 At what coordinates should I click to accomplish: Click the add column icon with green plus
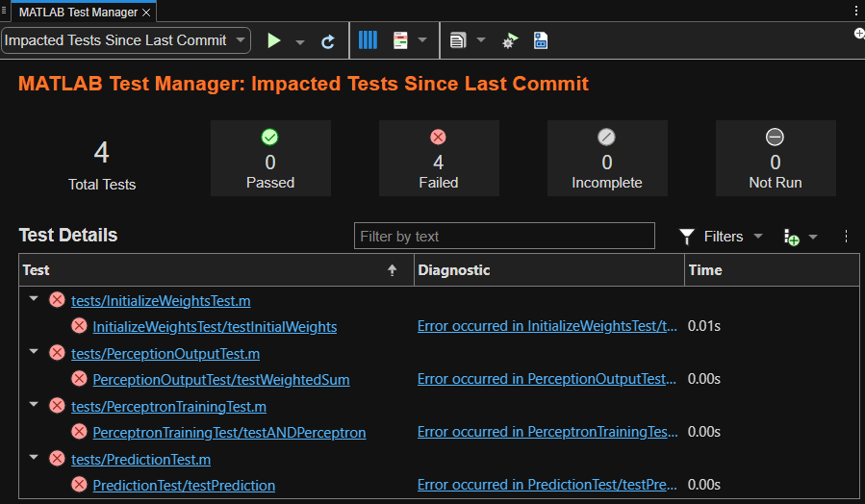coord(791,237)
